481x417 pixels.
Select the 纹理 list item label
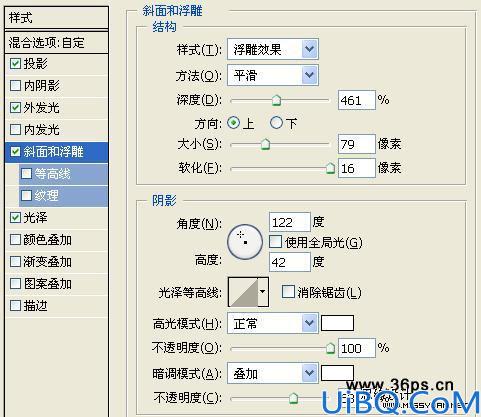point(46,196)
